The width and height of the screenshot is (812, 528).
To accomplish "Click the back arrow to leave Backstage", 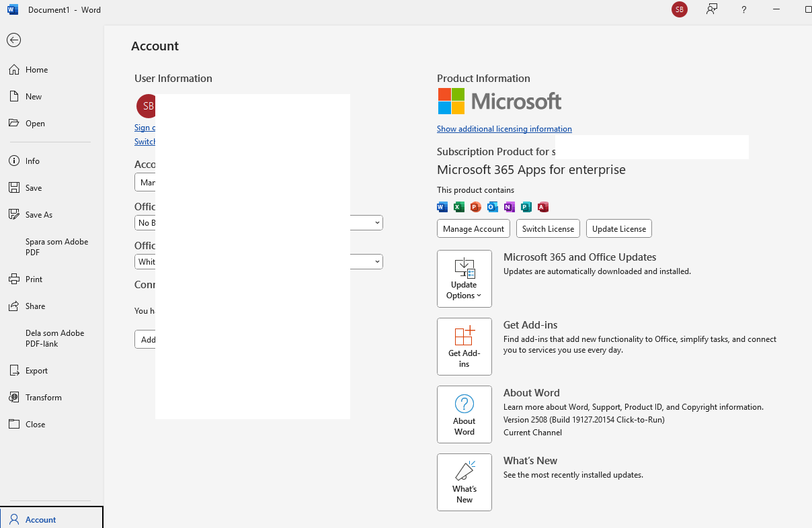I will point(13,40).
